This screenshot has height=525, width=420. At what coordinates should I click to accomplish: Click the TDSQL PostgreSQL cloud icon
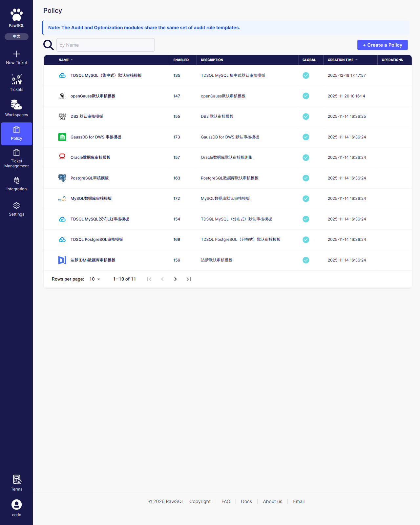[x=62, y=240]
